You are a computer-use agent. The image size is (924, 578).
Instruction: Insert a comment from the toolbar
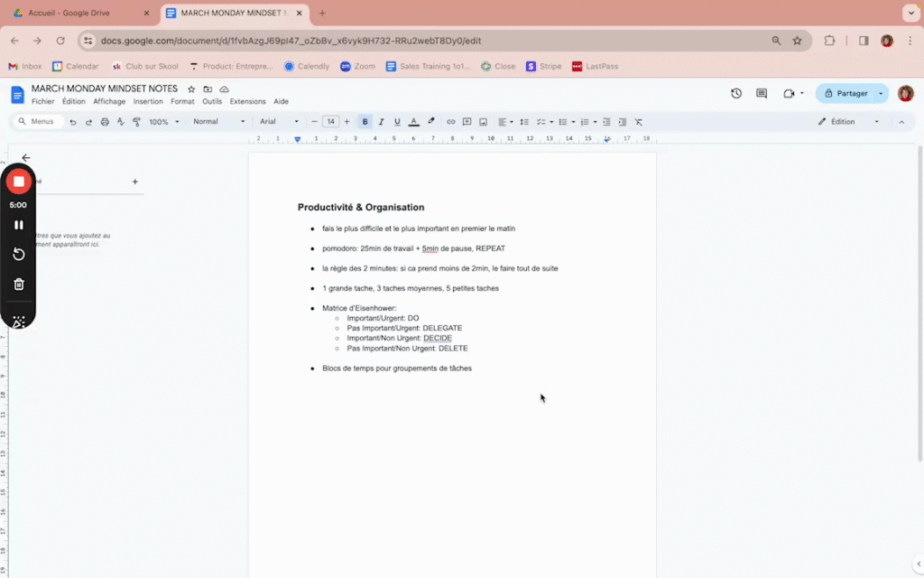(x=467, y=121)
